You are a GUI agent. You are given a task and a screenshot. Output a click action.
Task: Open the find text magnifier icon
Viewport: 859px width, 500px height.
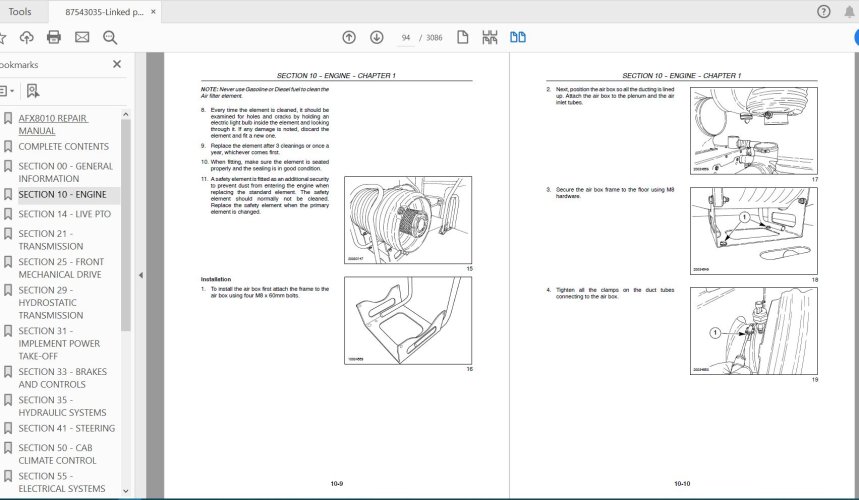tap(110, 37)
